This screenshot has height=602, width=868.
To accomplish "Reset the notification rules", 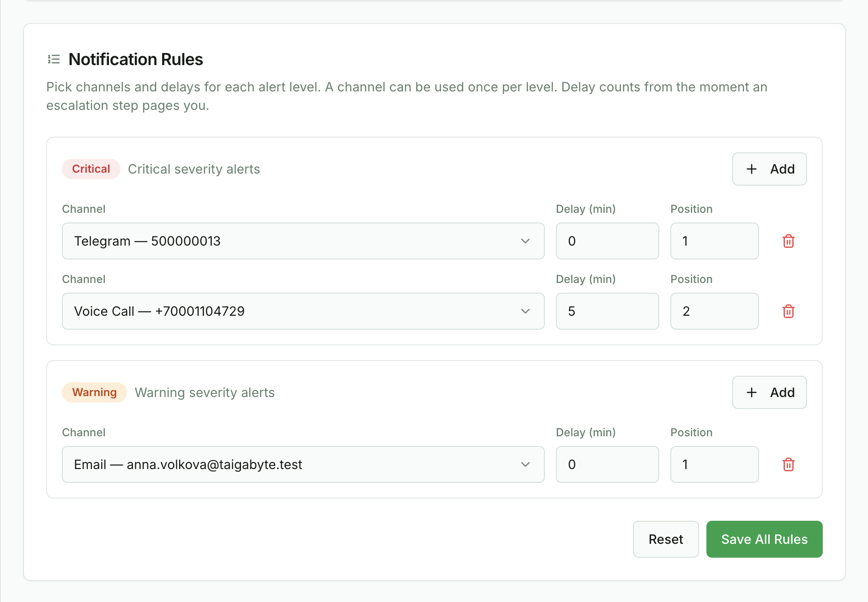I will pos(665,539).
